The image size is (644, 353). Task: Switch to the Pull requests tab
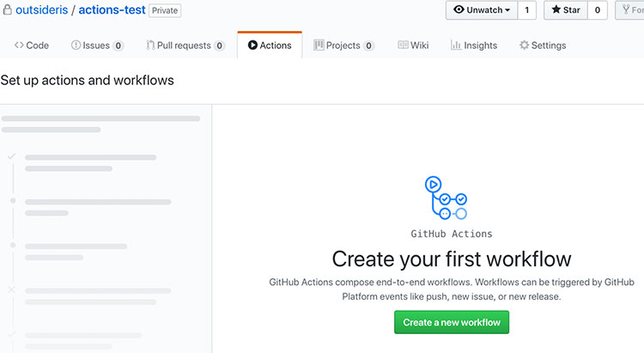pyautogui.click(x=185, y=46)
